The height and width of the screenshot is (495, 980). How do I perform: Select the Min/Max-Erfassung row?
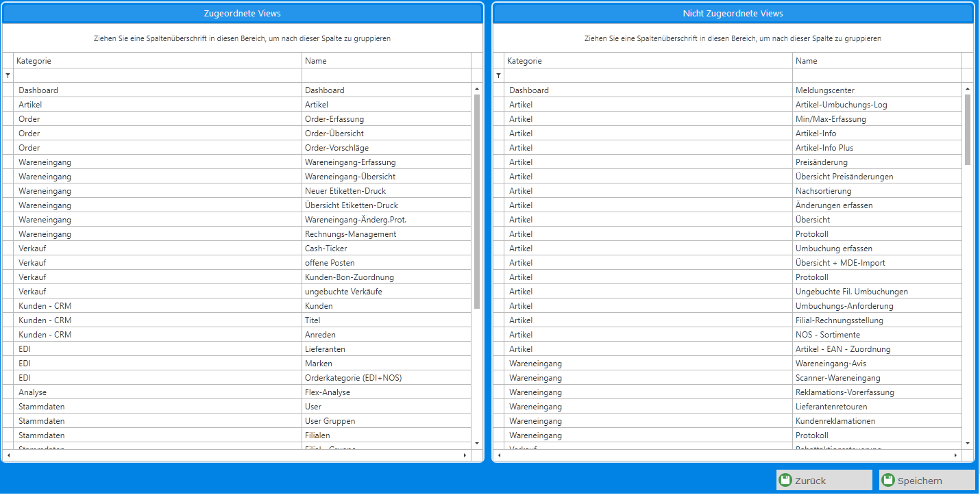point(728,119)
